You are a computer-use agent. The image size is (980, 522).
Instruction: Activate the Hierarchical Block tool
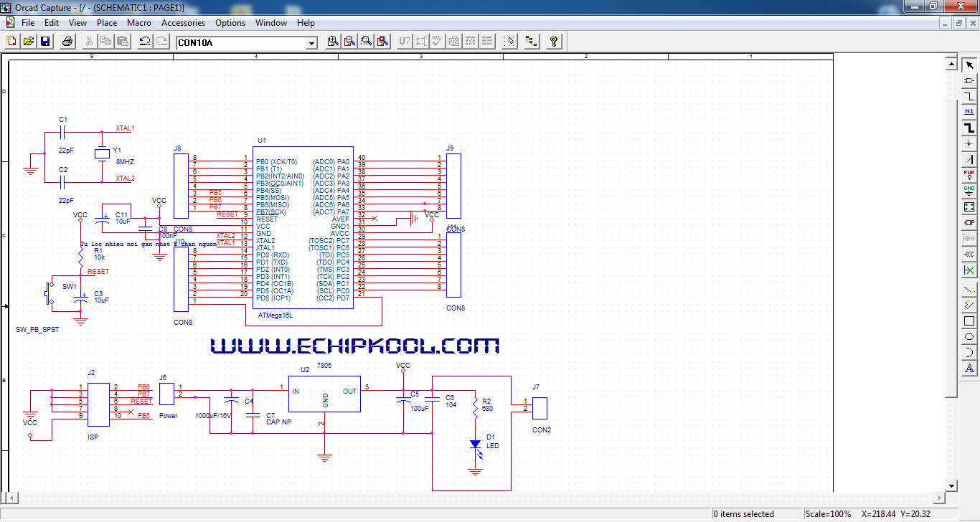(969, 207)
